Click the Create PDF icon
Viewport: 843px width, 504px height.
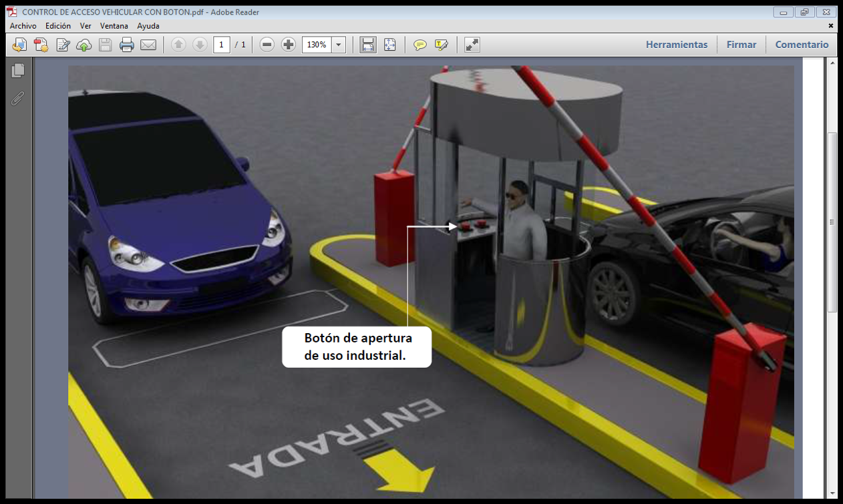(41, 45)
